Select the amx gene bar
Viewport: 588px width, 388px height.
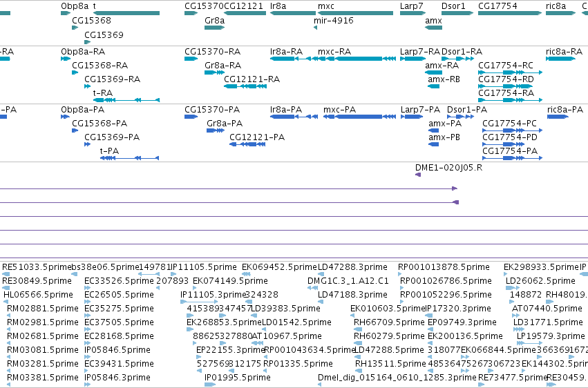433,28
